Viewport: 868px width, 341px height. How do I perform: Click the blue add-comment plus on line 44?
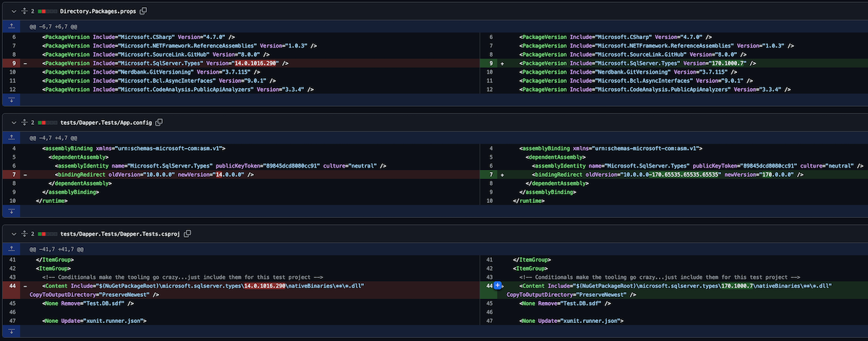(498, 286)
